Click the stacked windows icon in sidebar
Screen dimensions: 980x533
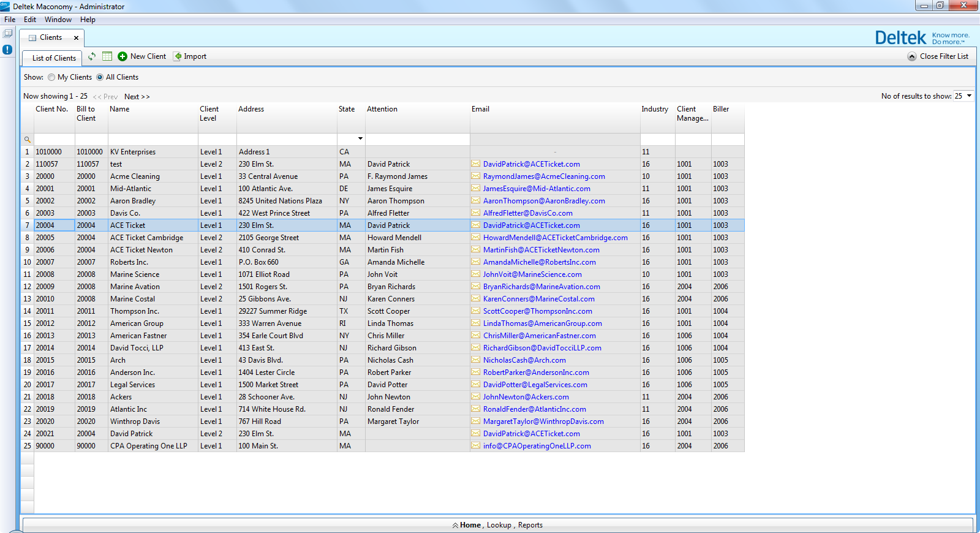(x=7, y=34)
